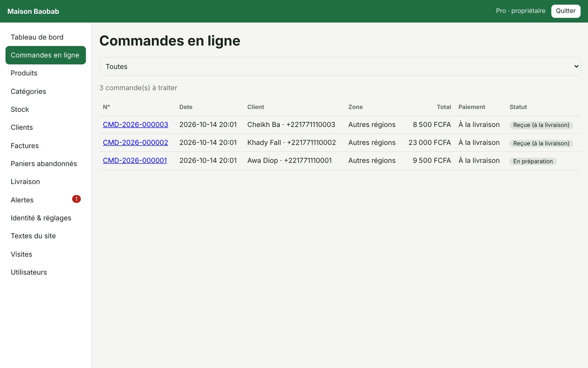Click Khady Fall's Reçue (à la livraison) status badge
The height and width of the screenshot is (368, 588).
click(541, 144)
